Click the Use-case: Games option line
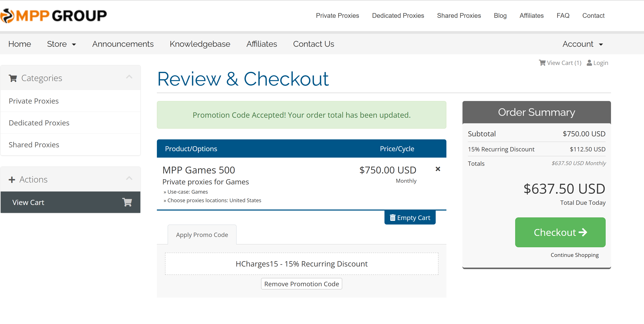This screenshot has width=644, height=324. (186, 192)
